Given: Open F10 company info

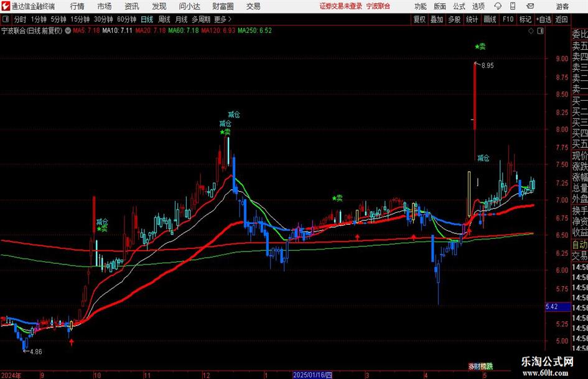Looking at the screenshot, I should point(508,19).
